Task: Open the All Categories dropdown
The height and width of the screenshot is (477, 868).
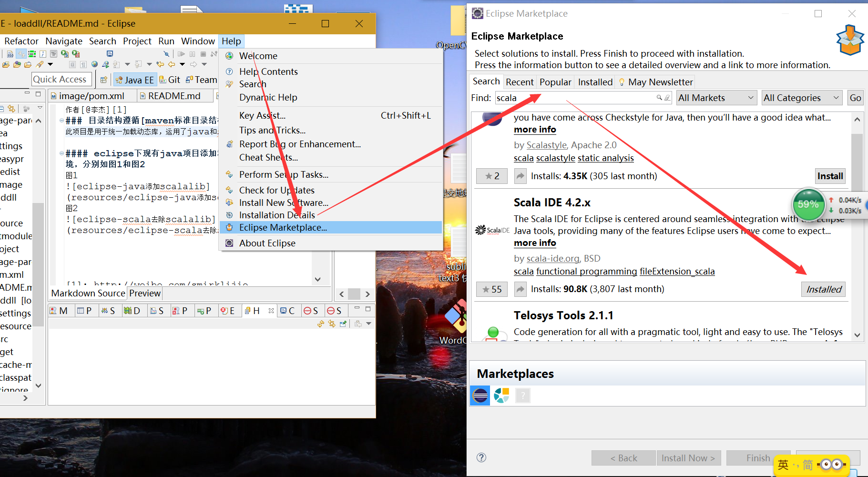Action: [802, 98]
